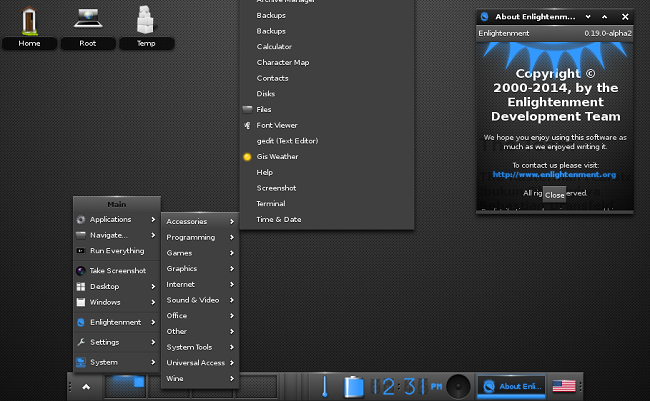Click the Take Screenshot camera icon
This screenshot has width=650, height=401.
point(81,271)
